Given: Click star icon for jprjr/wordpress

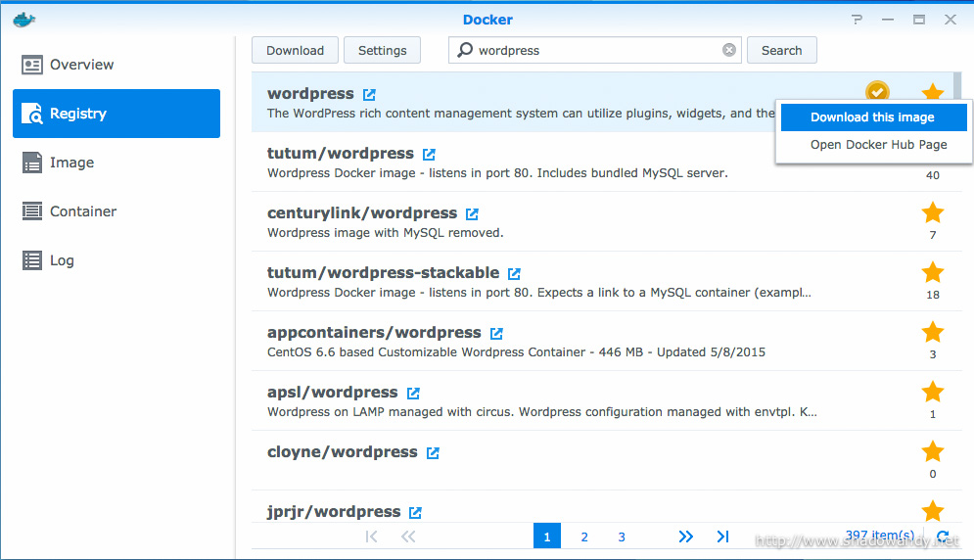Looking at the screenshot, I should (x=932, y=511).
